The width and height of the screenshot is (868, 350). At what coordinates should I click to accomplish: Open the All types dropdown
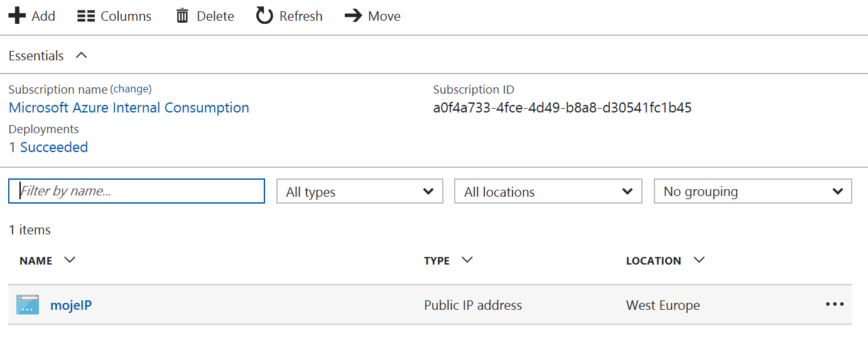pos(360,191)
